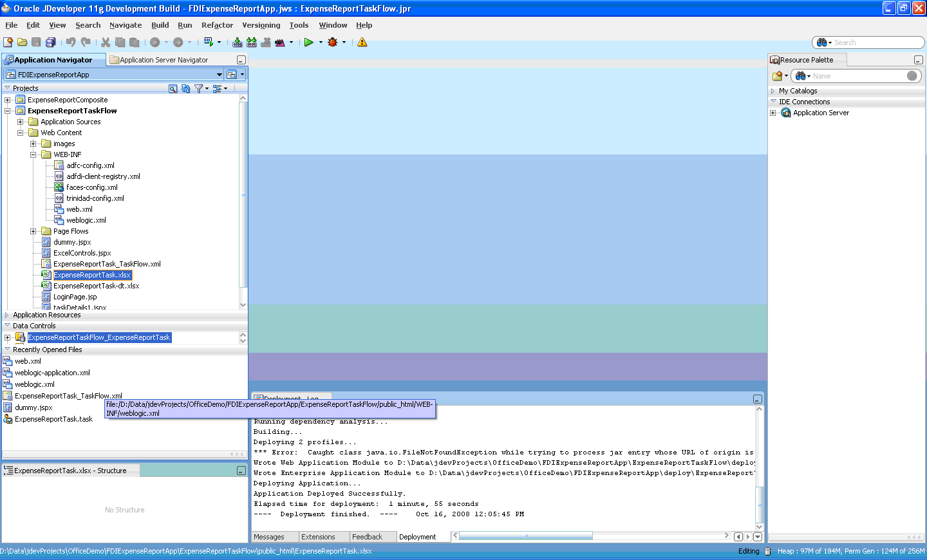Open the SQL worksheet toolbar icon
The image size is (927, 560).
209,42
